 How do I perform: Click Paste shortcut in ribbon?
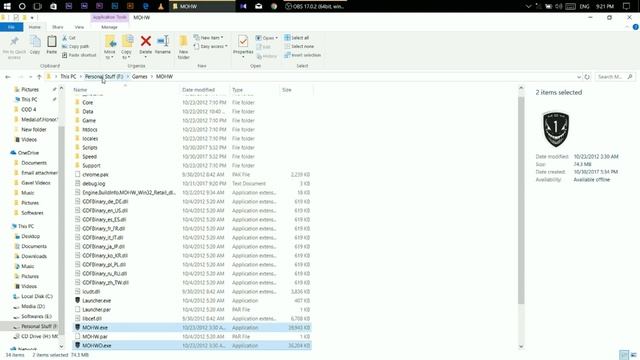point(79,55)
